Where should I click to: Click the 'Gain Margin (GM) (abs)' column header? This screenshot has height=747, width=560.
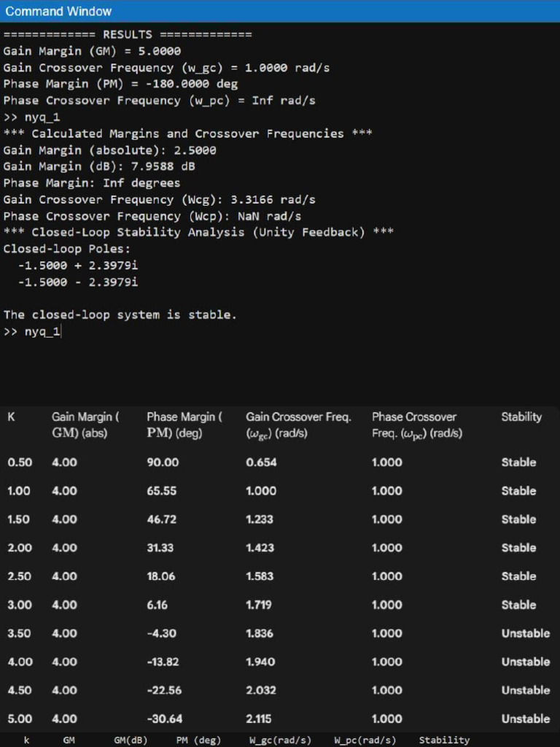coord(85,425)
